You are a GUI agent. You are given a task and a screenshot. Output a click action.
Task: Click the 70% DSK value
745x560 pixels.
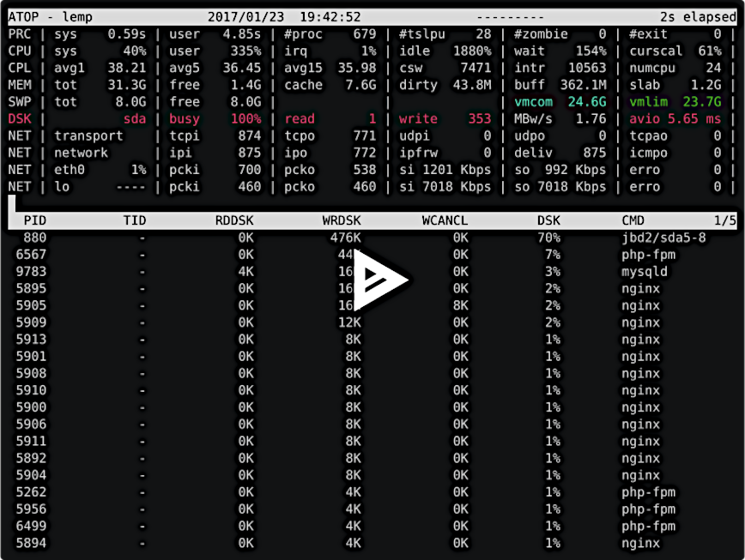point(548,238)
